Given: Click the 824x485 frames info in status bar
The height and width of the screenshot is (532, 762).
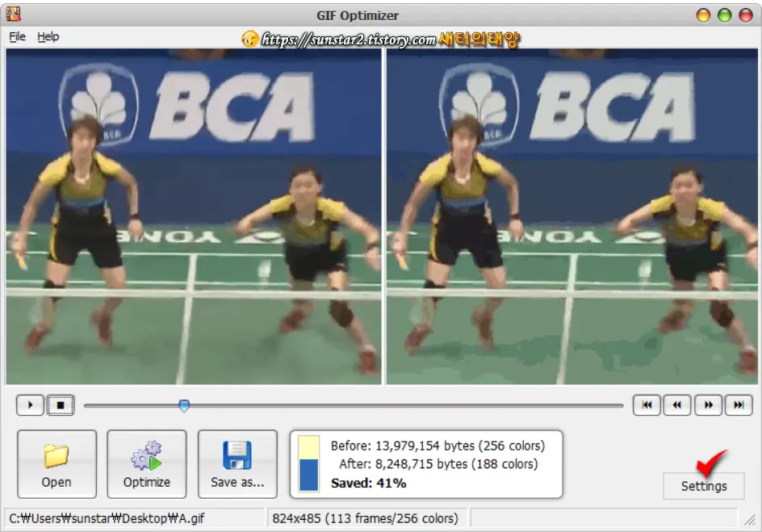Looking at the screenshot, I should [365, 518].
